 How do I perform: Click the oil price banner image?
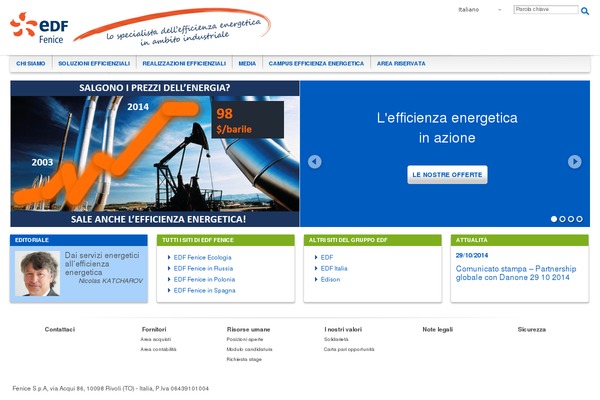coord(155,153)
